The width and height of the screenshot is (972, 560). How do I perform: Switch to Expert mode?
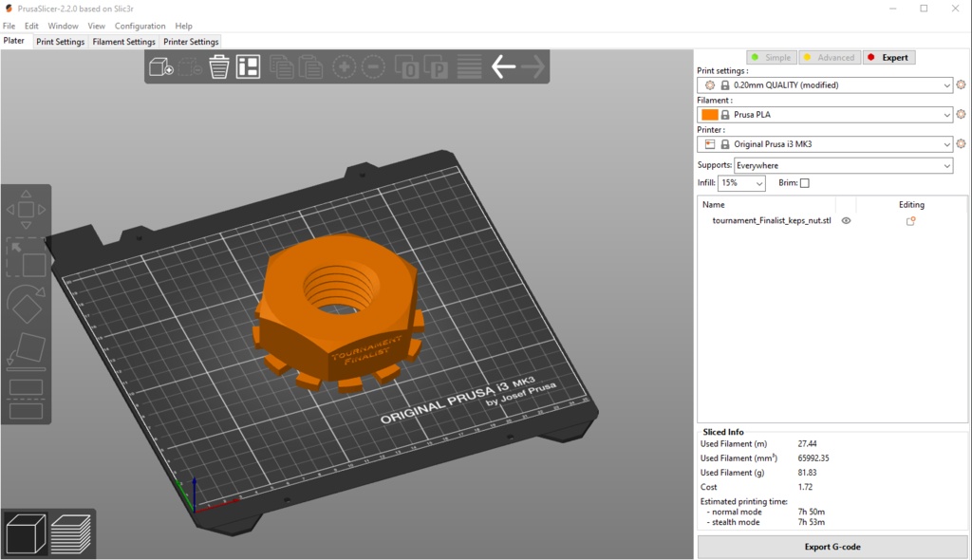pos(888,57)
